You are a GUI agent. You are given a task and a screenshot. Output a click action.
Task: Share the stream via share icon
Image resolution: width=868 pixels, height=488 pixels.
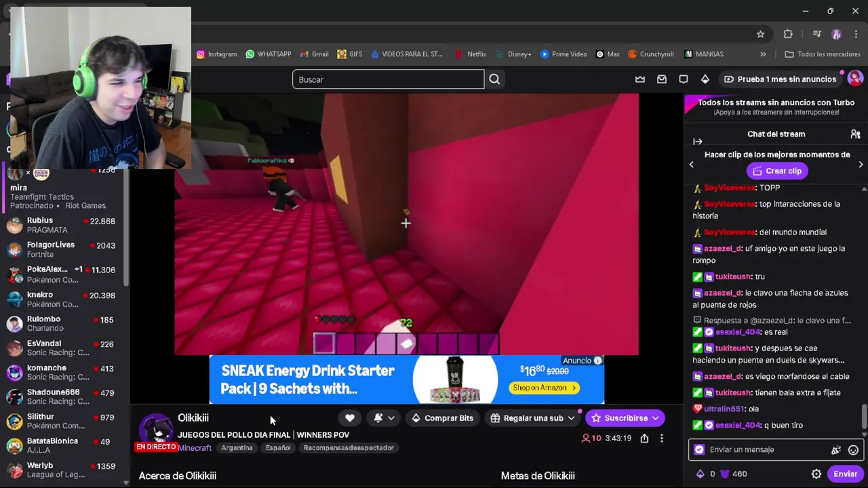click(644, 439)
